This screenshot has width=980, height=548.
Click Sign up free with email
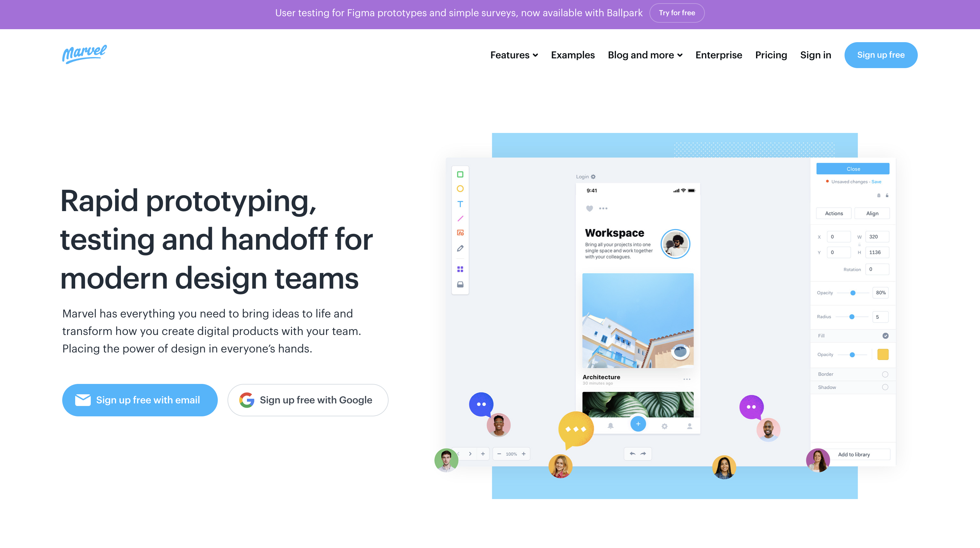[140, 400]
